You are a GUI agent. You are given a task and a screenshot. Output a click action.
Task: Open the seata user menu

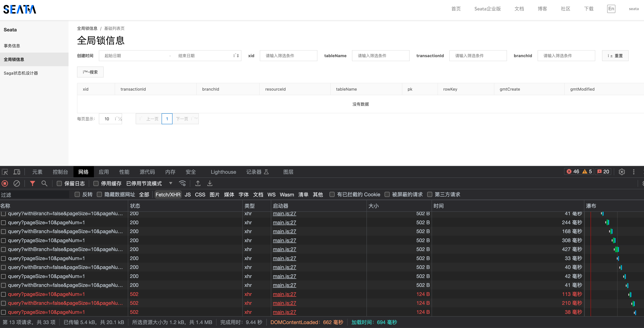(633, 9)
